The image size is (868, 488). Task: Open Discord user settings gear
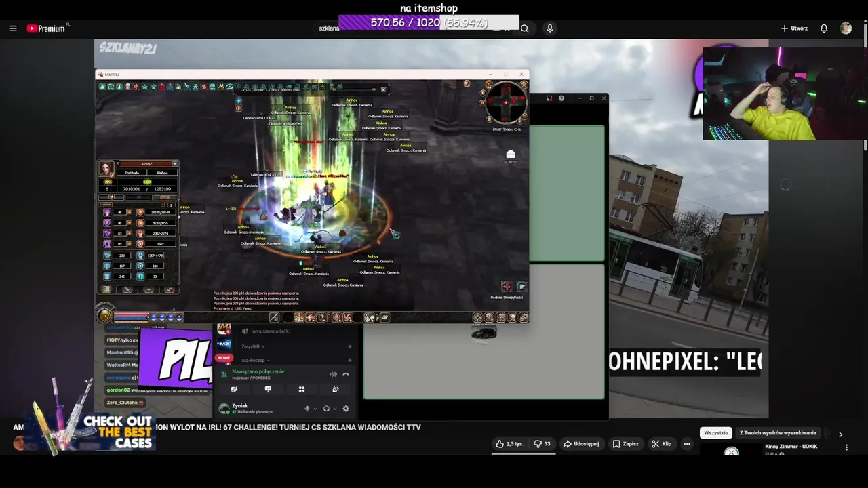coord(346,409)
